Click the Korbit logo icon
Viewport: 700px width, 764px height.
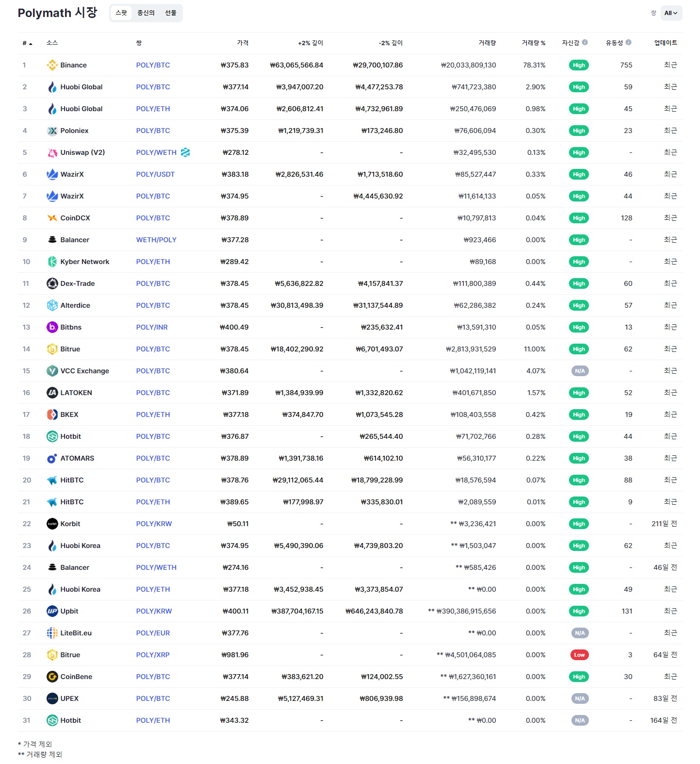(x=52, y=524)
